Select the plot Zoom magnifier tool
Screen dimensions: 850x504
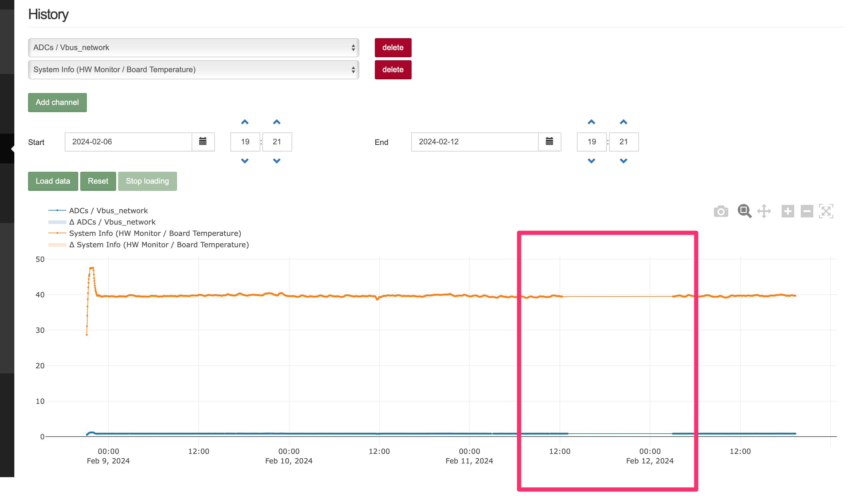coord(744,211)
